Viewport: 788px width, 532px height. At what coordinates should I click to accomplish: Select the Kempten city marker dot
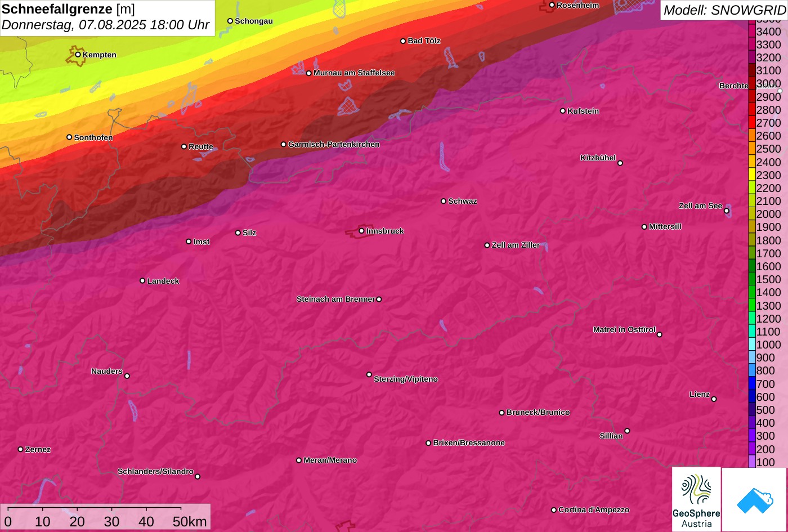click(x=78, y=55)
